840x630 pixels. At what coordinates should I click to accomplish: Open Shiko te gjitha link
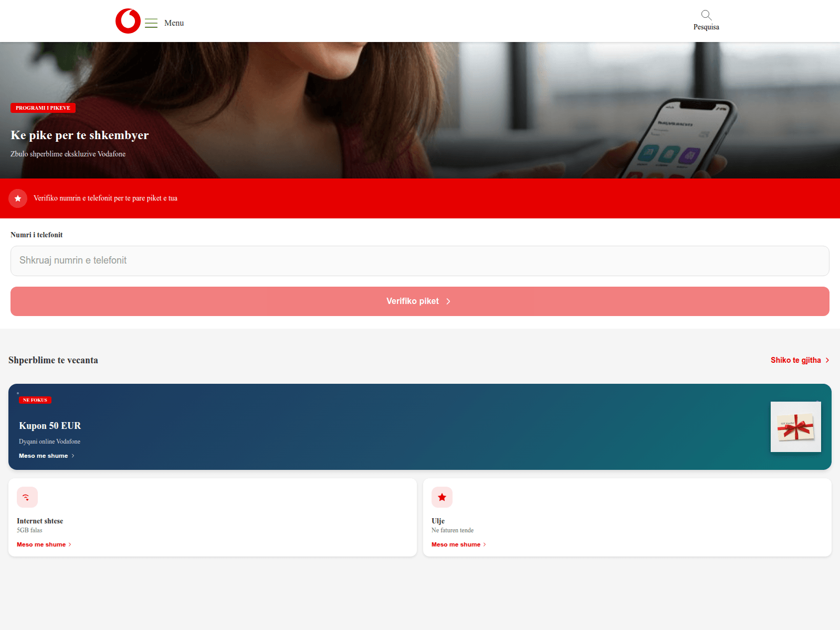(x=800, y=360)
